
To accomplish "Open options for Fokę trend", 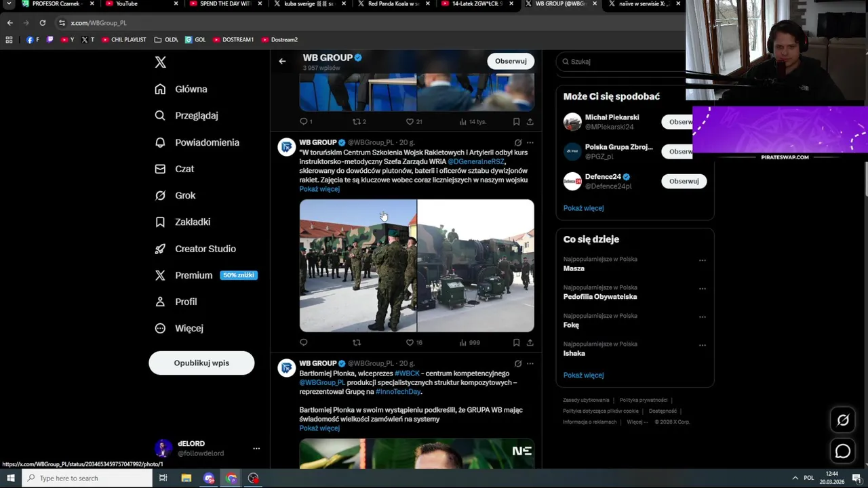I will 702,317.
